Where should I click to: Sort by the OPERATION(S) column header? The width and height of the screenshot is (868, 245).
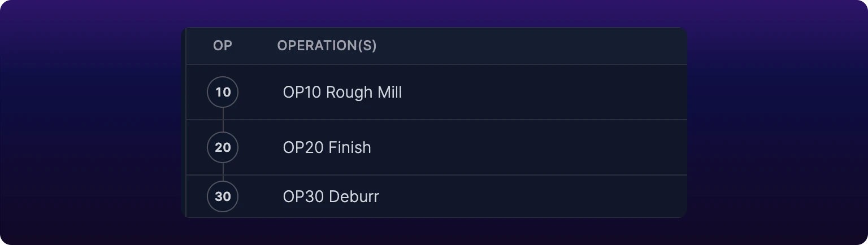click(x=327, y=46)
